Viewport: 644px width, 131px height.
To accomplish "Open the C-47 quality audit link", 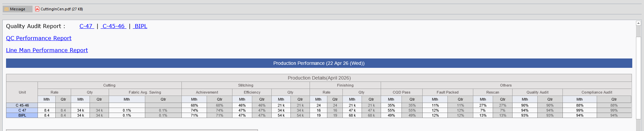I will pyautogui.click(x=87, y=26).
